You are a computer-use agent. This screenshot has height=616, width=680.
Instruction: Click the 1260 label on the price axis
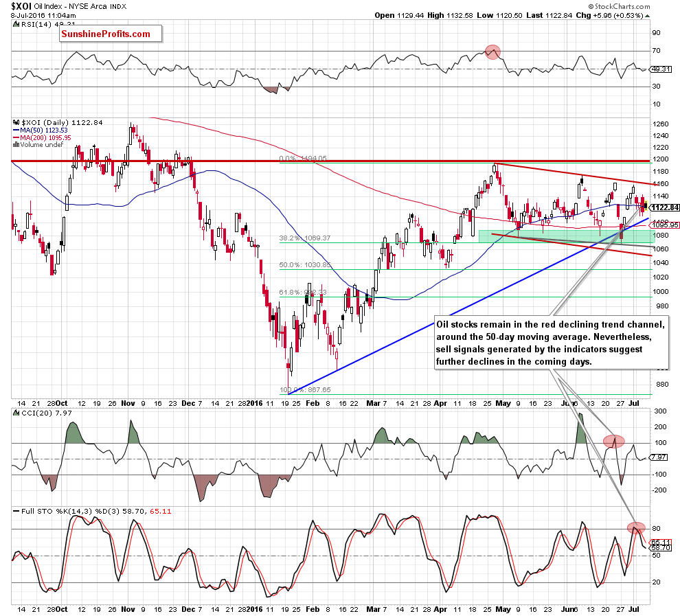(661, 124)
